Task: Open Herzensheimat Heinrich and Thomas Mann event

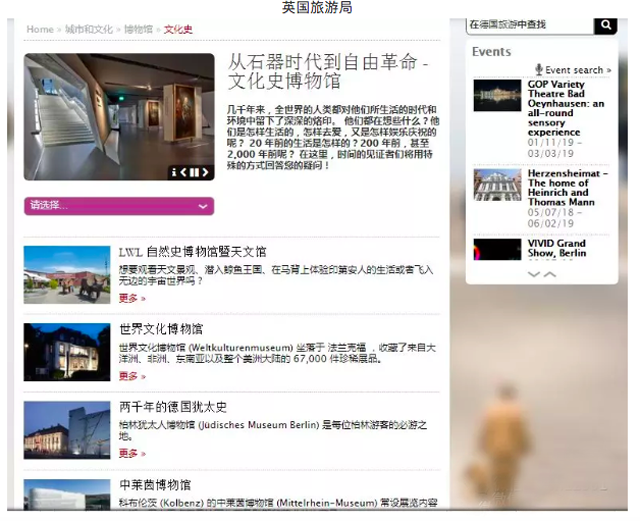Action: point(568,188)
